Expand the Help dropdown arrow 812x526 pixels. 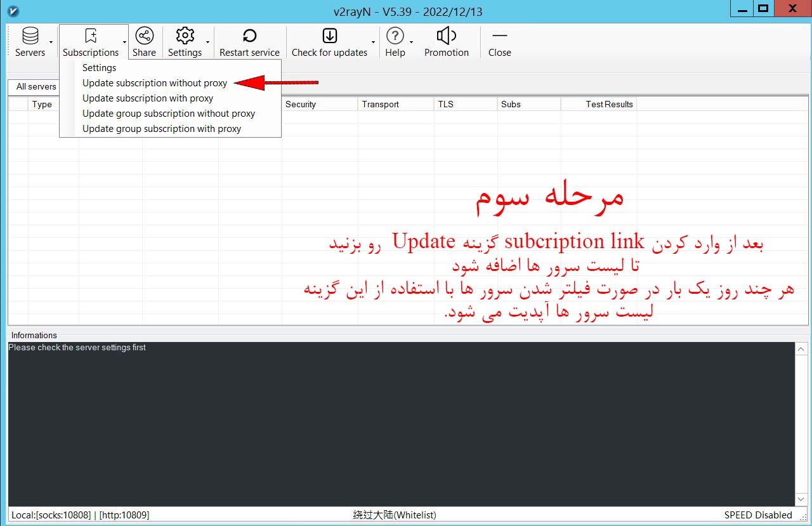(x=411, y=43)
